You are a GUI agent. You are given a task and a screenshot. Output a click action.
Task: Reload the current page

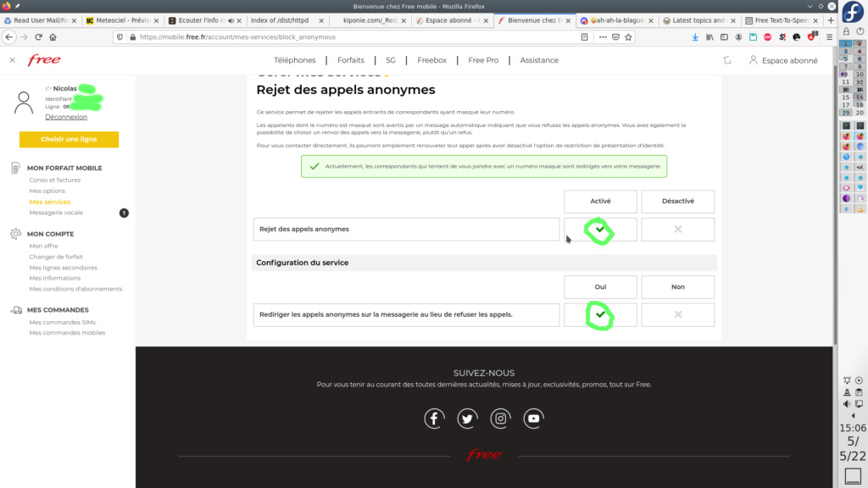pos(38,37)
